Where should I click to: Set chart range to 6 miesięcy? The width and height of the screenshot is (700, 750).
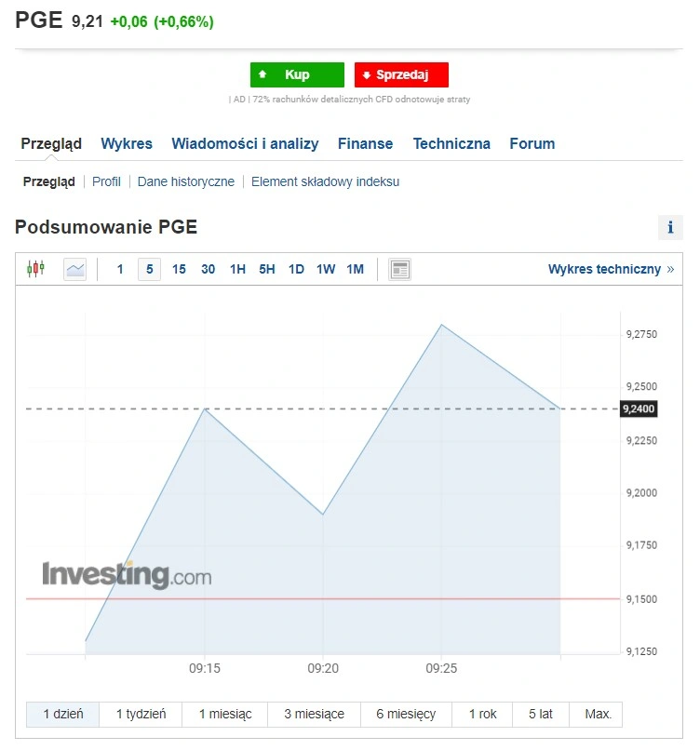click(406, 714)
